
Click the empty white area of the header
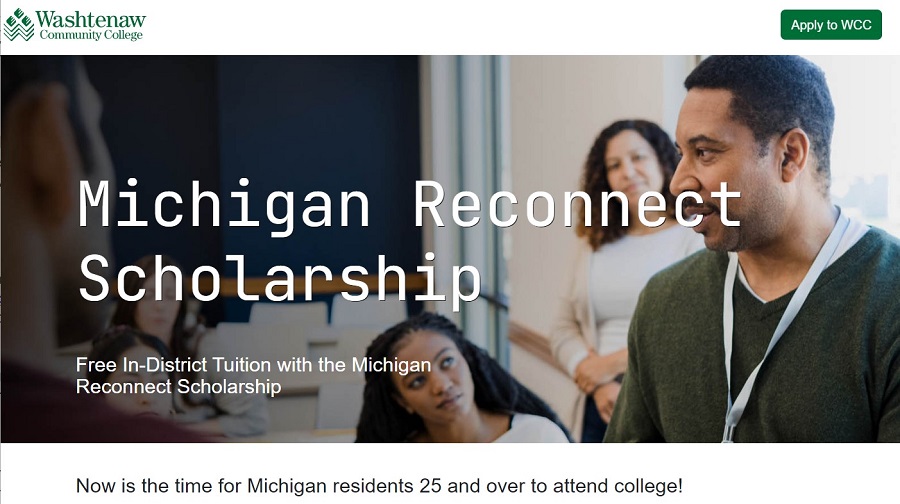450,26
